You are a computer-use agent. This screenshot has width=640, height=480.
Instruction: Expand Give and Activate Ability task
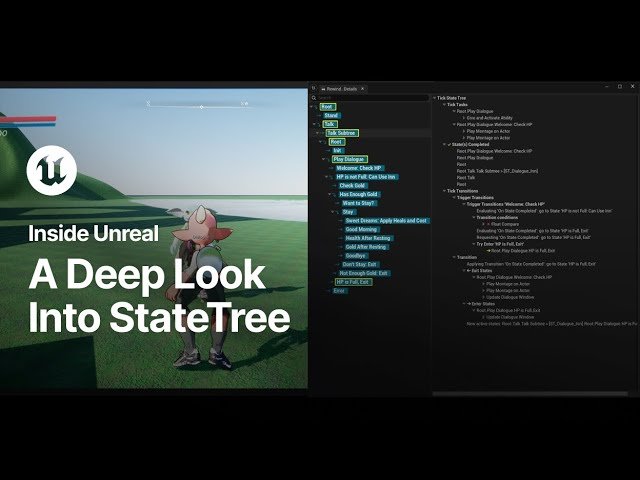[464, 118]
